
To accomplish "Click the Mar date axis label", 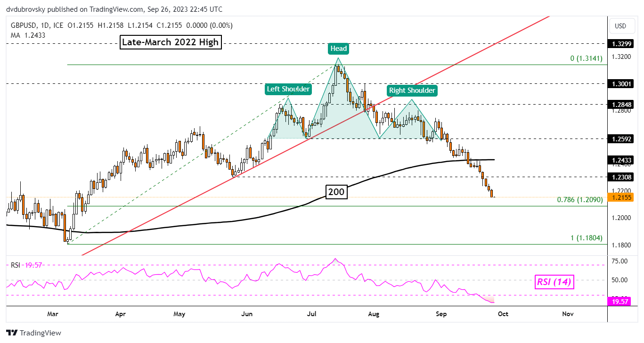I will click(x=53, y=313).
